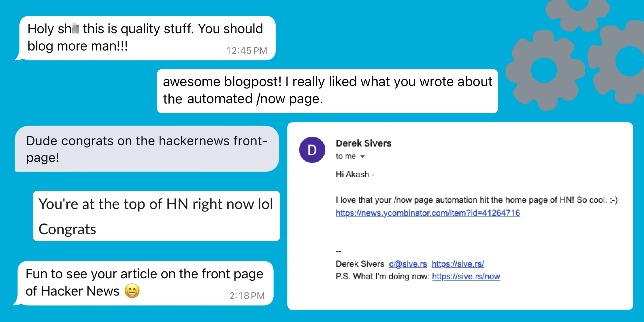Click the grinning emoji in the message
The image size is (644, 322).
[x=132, y=291]
